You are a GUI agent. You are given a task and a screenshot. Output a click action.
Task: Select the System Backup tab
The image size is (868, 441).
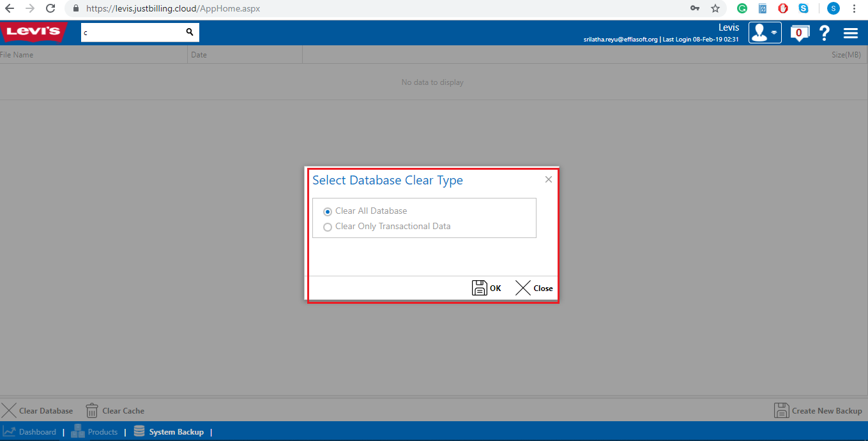point(169,432)
